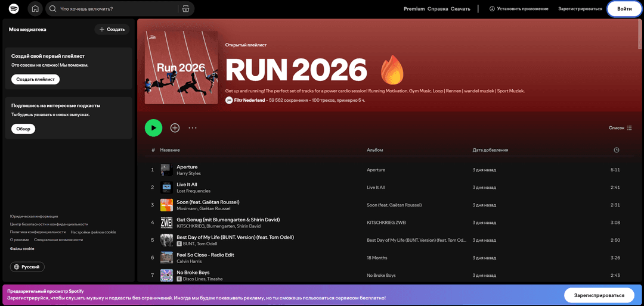This screenshot has height=306, width=644.
Task: Click the Обзор podcasts button
Action: pos(23,129)
